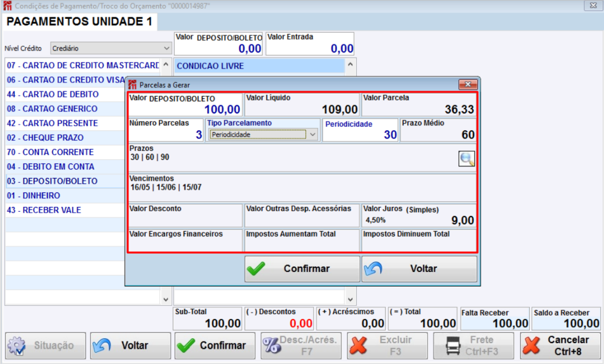Click the Valor Entrada field
Image resolution: width=604 pixels, height=364 pixels.
[310, 44]
